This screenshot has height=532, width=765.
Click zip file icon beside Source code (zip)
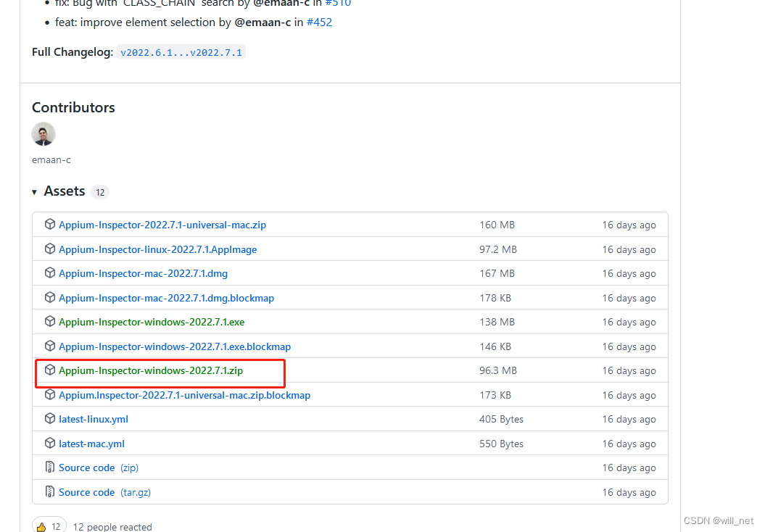pyautogui.click(x=50, y=467)
